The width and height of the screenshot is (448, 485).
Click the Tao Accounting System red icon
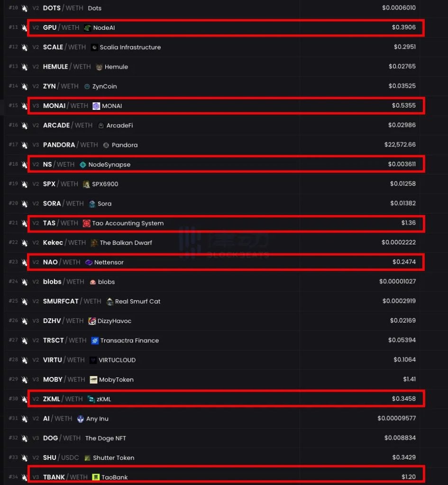pyautogui.click(x=86, y=223)
